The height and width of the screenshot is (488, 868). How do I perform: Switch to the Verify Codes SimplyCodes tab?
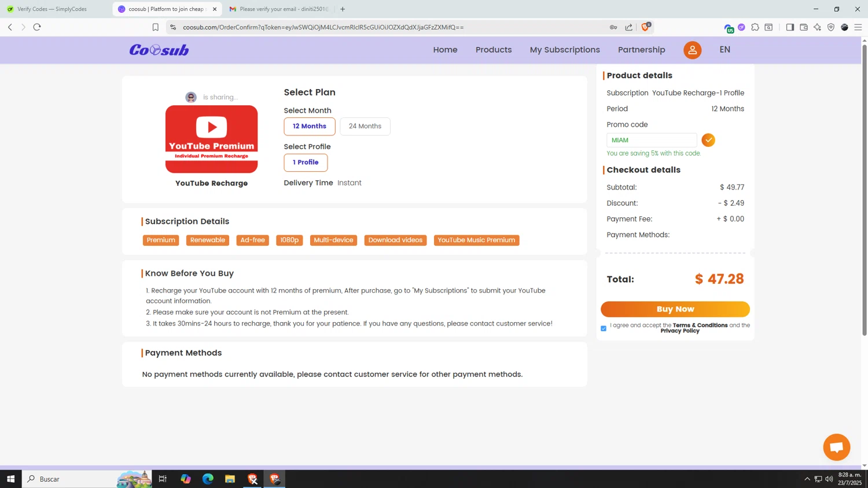[x=56, y=9]
